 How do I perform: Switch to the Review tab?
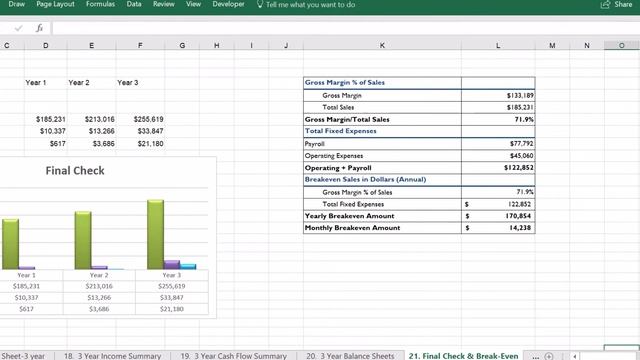[164, 4]
